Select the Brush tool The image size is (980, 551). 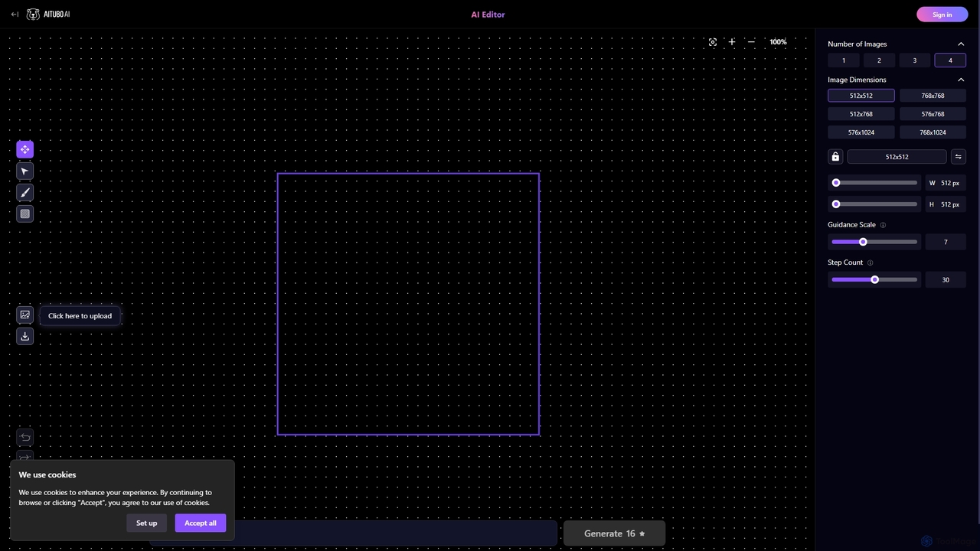[x=25, y=193]
